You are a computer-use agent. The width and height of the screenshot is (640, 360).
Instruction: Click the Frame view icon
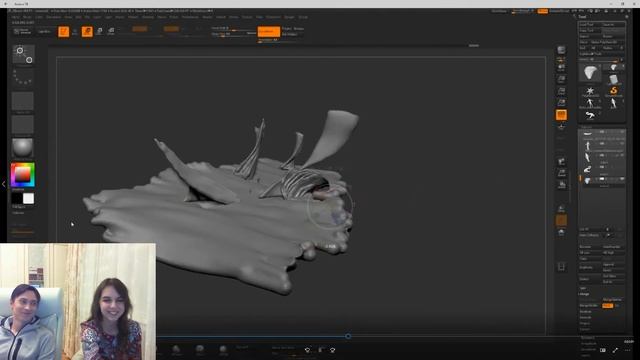pos(562,209)
